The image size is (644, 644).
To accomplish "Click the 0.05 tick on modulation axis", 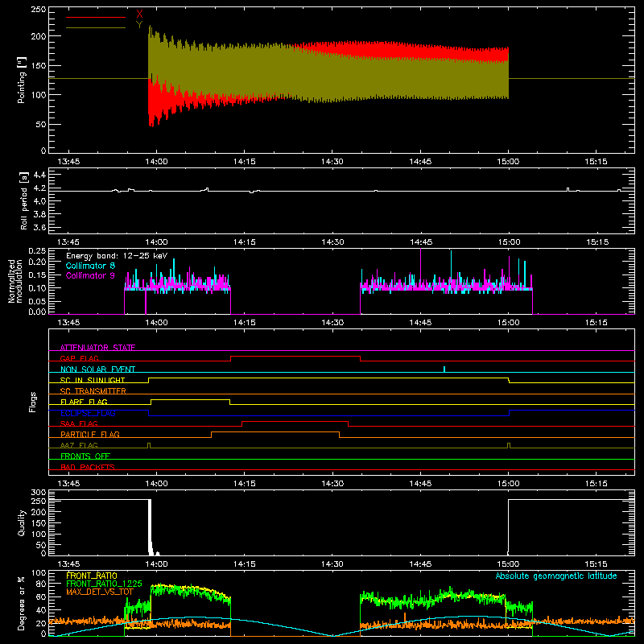I will pos(37,301).
